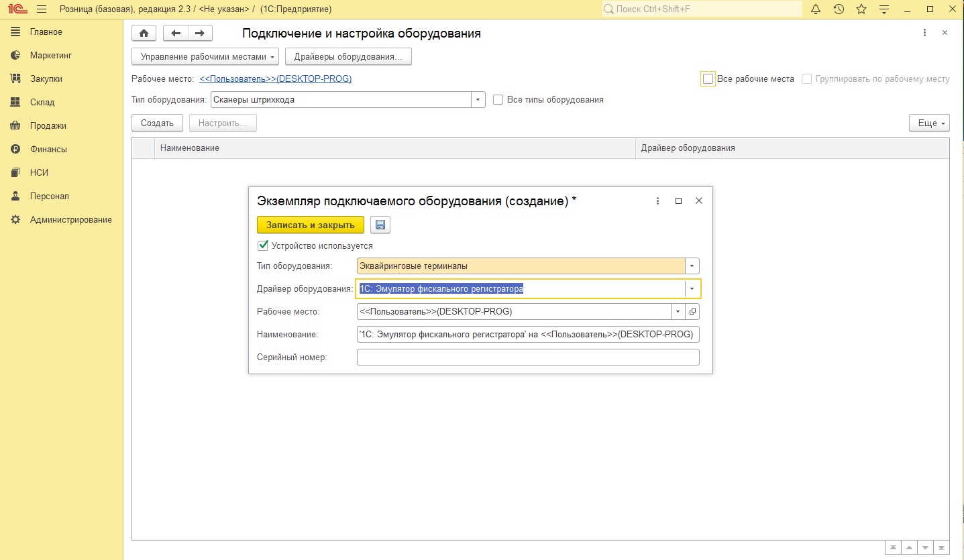Expand Драйвер оборудования dropdown arrow
The height and width of the screenshot is (560, 964).
(692, 289)
